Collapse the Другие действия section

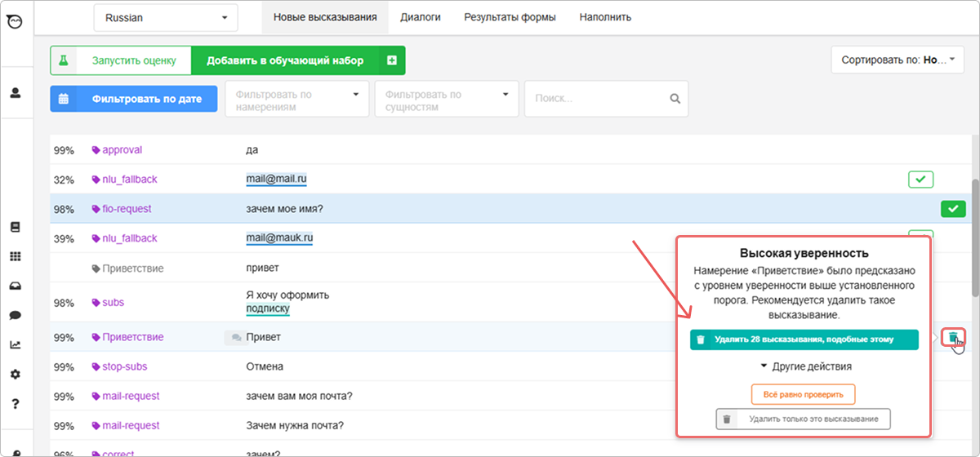click(804, 366)
